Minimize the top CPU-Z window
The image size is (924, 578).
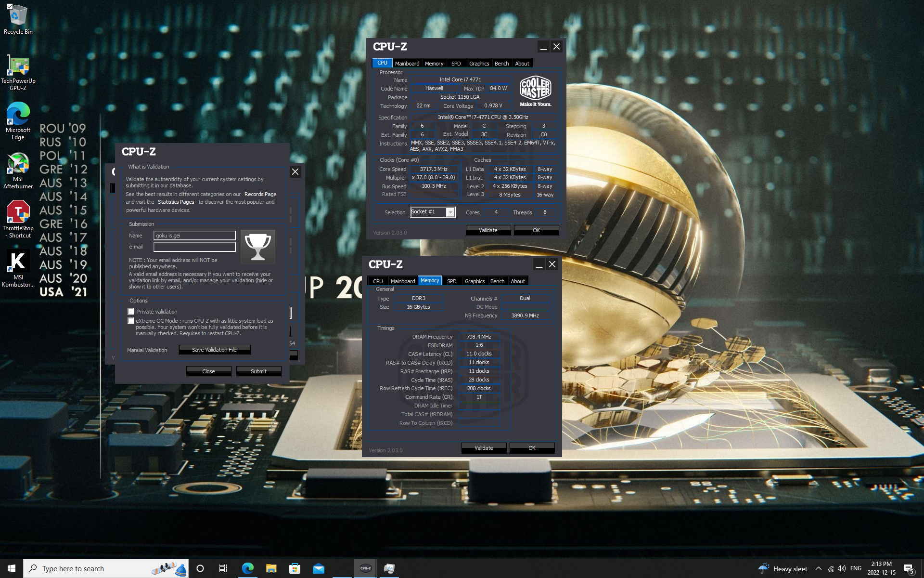coord(543,47)
